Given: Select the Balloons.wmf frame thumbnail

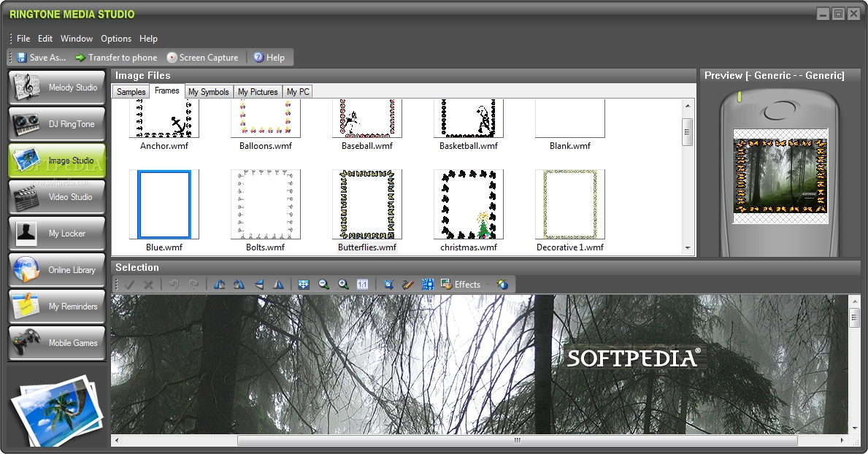Looking at the screenshot, I should pos(266,118).
